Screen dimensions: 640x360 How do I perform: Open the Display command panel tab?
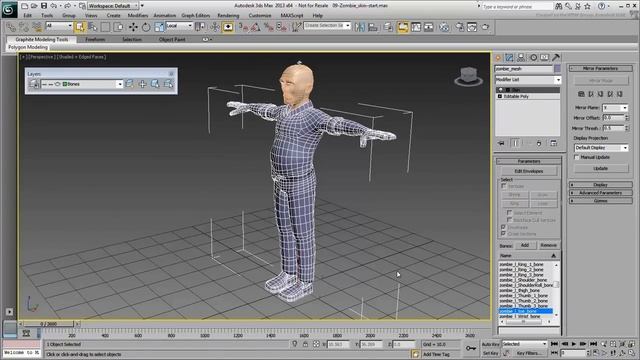click(544, 58)
